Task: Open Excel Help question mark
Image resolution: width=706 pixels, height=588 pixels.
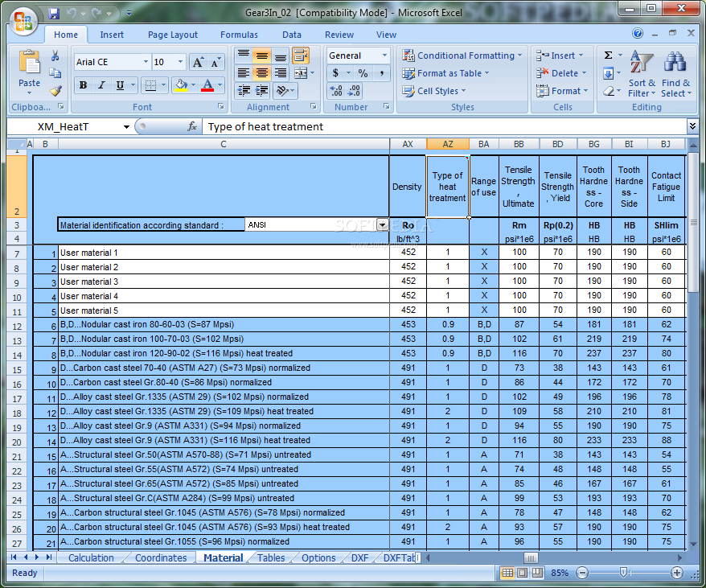Action: click(638, 33)
